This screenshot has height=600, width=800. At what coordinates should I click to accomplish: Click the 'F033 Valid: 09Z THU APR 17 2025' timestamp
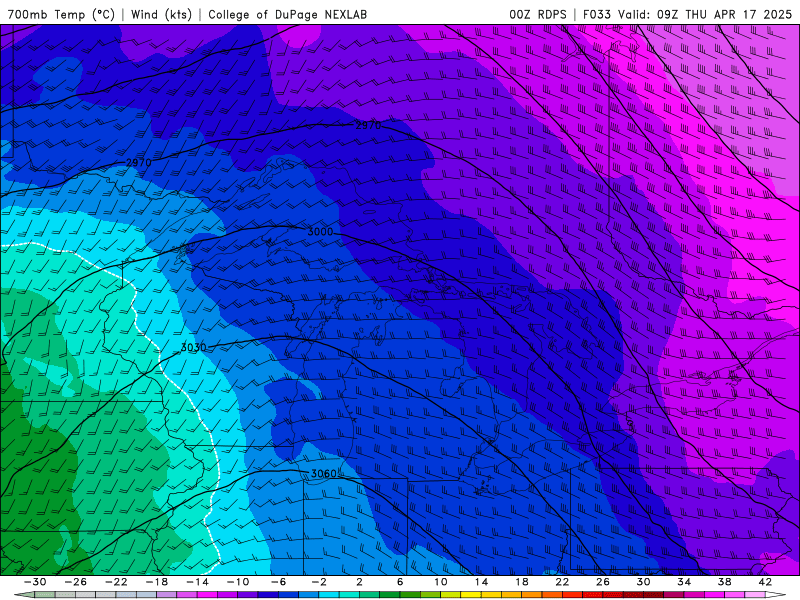[687, 14]
